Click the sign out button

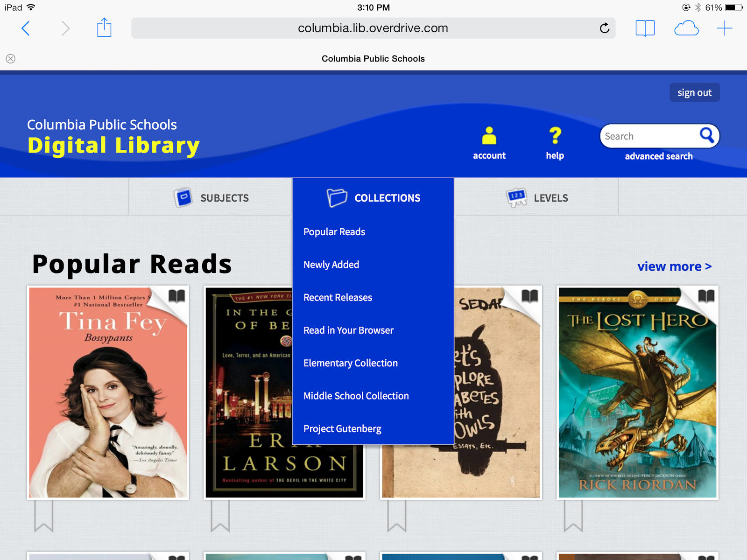[x=695, y=92]
